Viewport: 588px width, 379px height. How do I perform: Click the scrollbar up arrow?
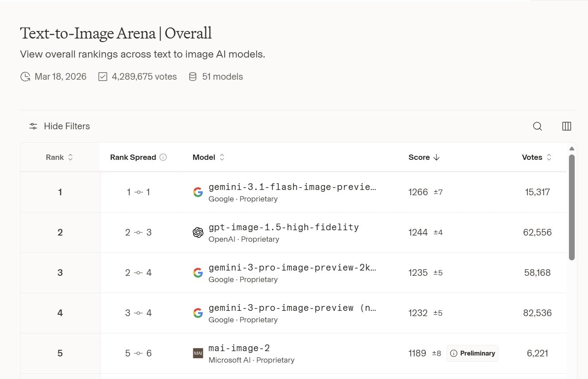[572, 149]
